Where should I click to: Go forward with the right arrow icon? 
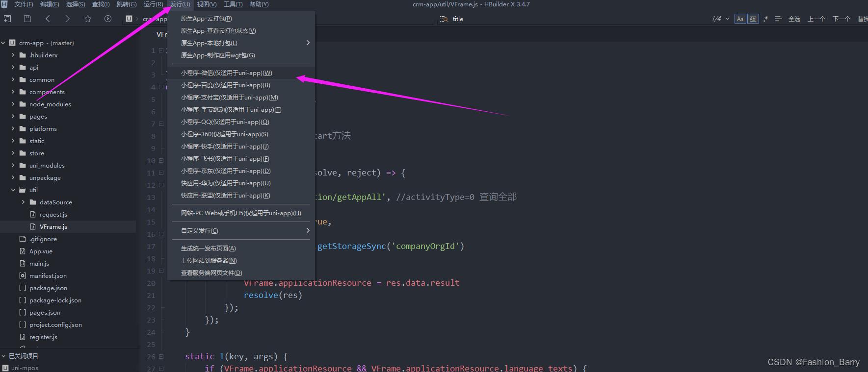(x=68, y=19)
